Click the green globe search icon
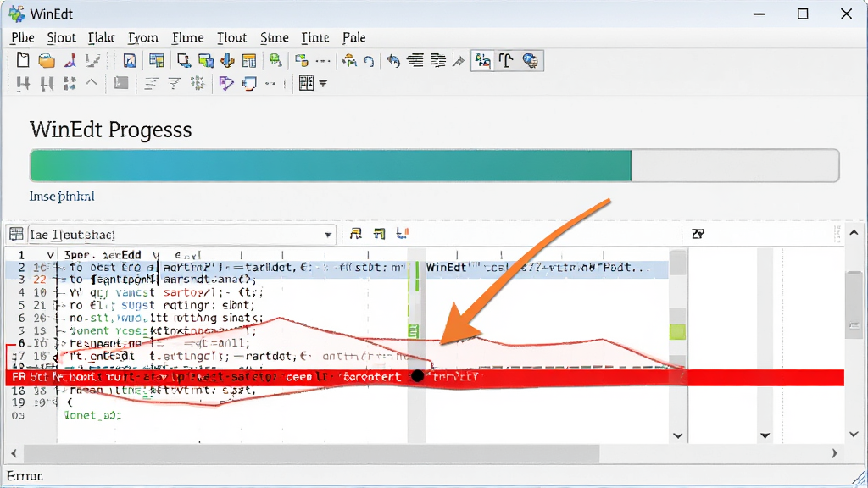 (x=275, y=60)
